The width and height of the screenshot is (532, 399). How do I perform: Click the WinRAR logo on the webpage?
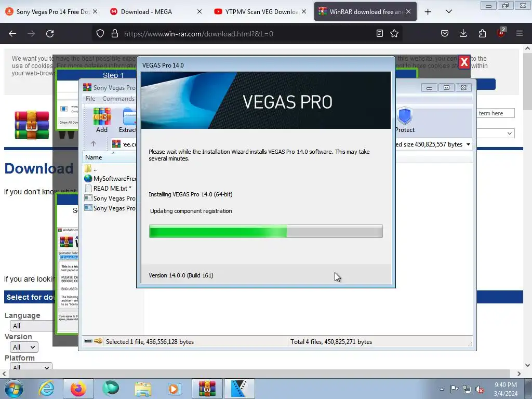32,125
